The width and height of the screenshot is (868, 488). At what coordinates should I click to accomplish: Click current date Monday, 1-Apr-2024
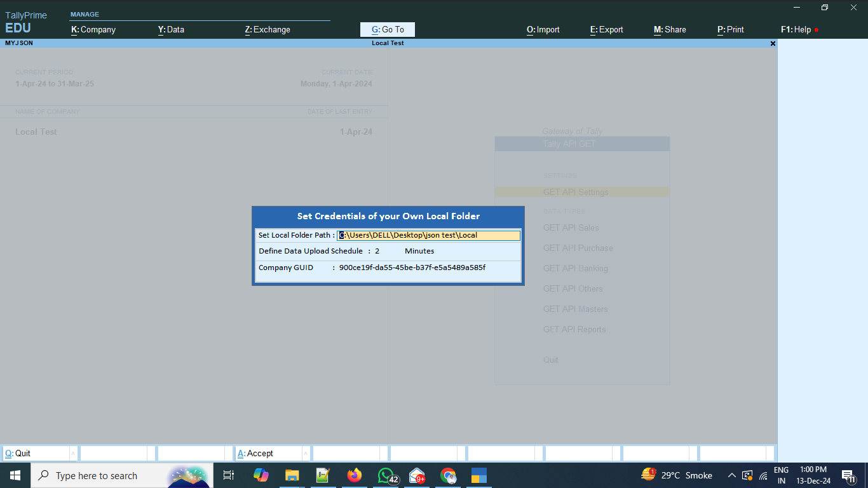[336, 83]
